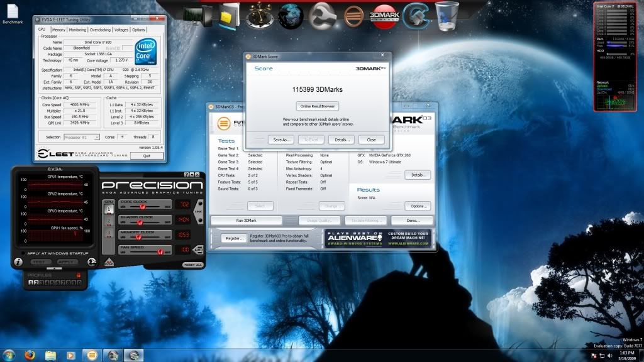The image size is (644, 362).
Task: Click the Futuremark orange logo in 3DMark03
Action: [224, 123]
